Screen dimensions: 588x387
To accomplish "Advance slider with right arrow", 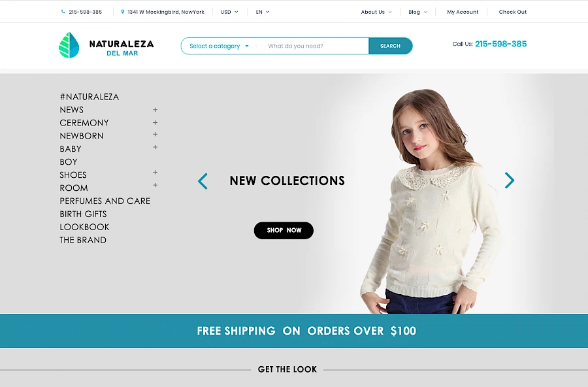I will tap(509, 180).
